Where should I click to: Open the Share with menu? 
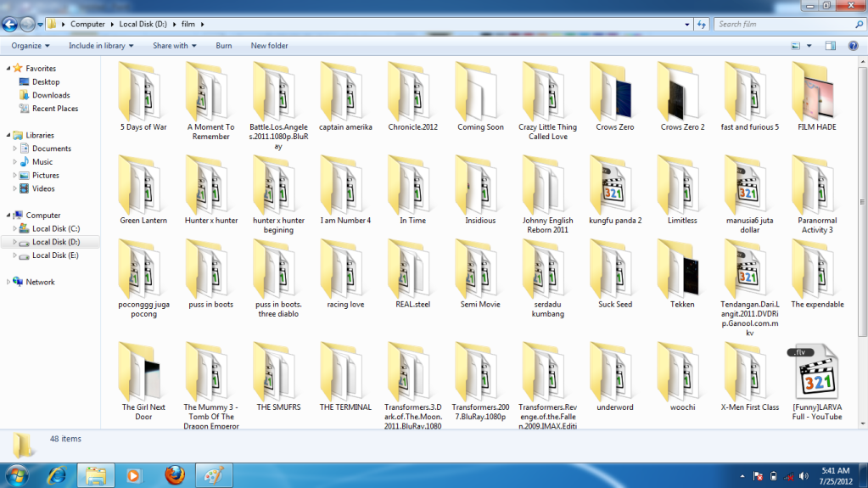point(175,46)
